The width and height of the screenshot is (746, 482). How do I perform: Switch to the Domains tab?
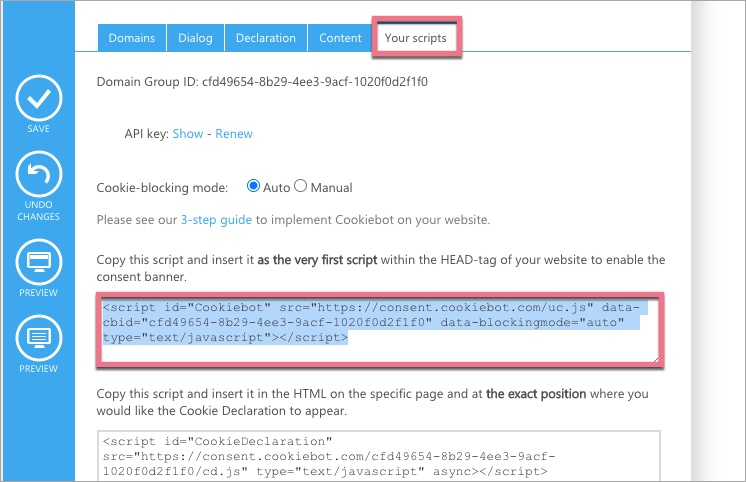pyautogui.click(x=131, y=38)
